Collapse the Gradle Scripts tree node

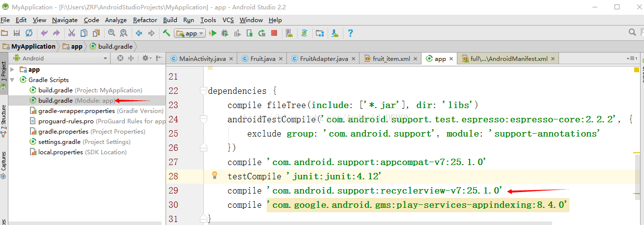coord(12,80)
